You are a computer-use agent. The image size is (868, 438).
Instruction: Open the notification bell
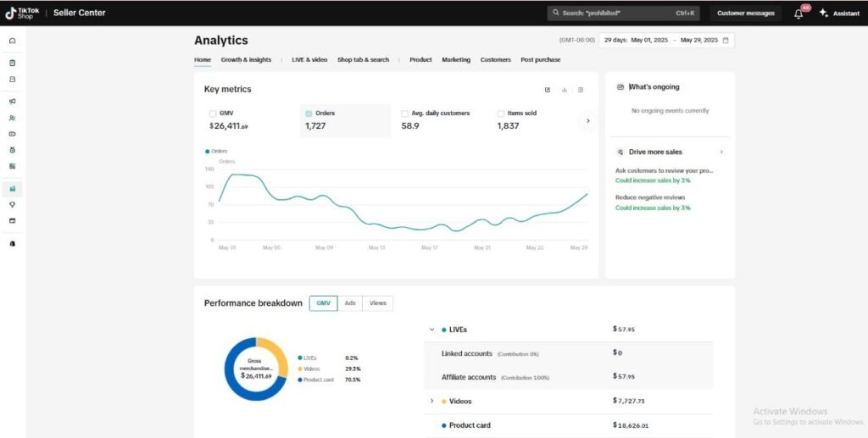(x=798, y=14)
